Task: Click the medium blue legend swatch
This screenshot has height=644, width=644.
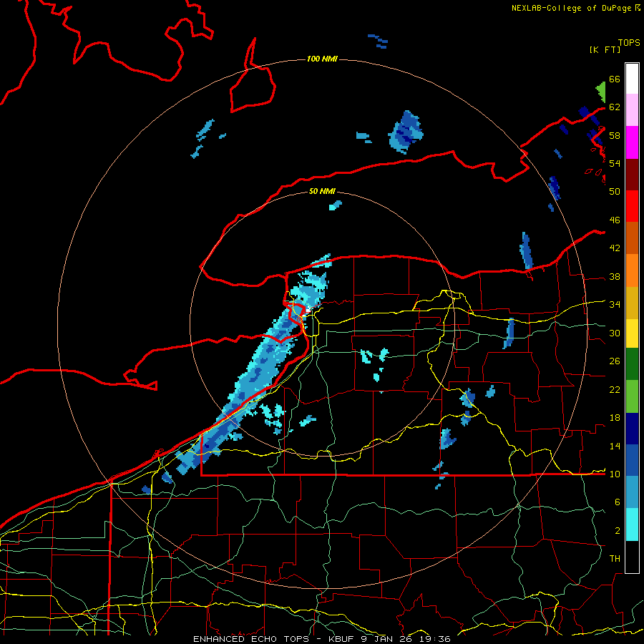Action: pyautogui.click(x=632, y=460)
